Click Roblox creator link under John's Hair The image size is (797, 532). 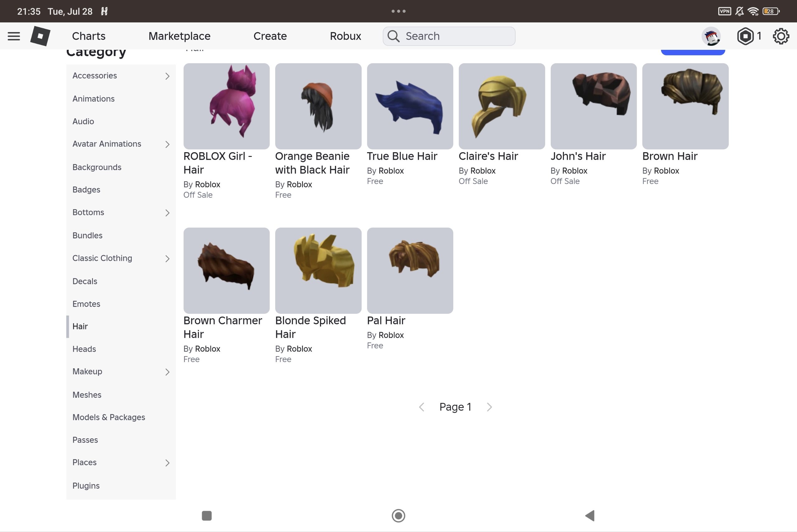(575, 171)
